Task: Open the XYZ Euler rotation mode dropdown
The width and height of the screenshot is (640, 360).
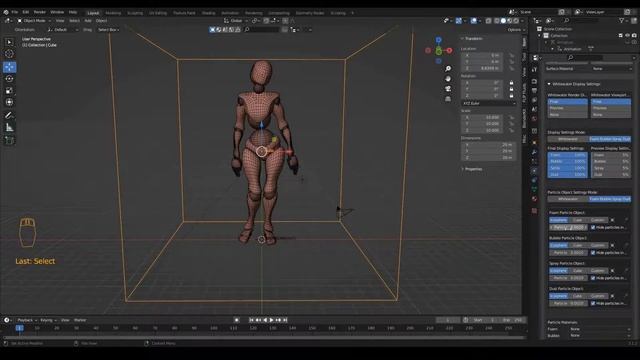Action: 489,103
